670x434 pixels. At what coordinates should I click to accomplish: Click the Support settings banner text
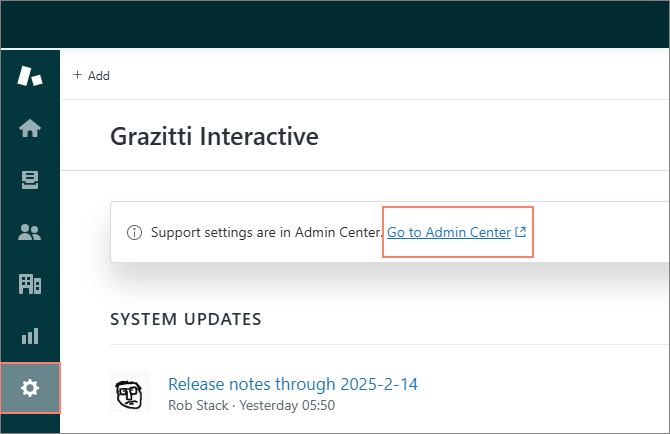coord(266,233)
